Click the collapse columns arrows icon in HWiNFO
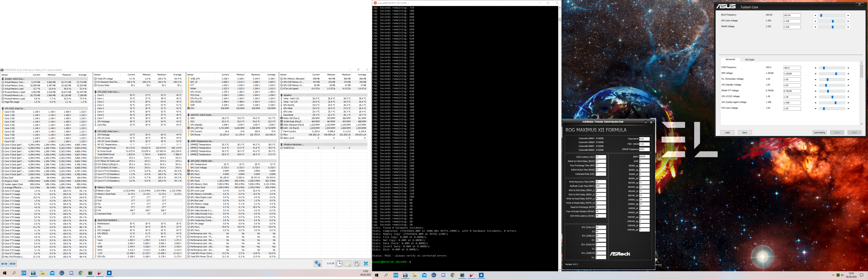The height and width of the screenshot is (279, 868). pyautogui.click(x=13, y=264)
